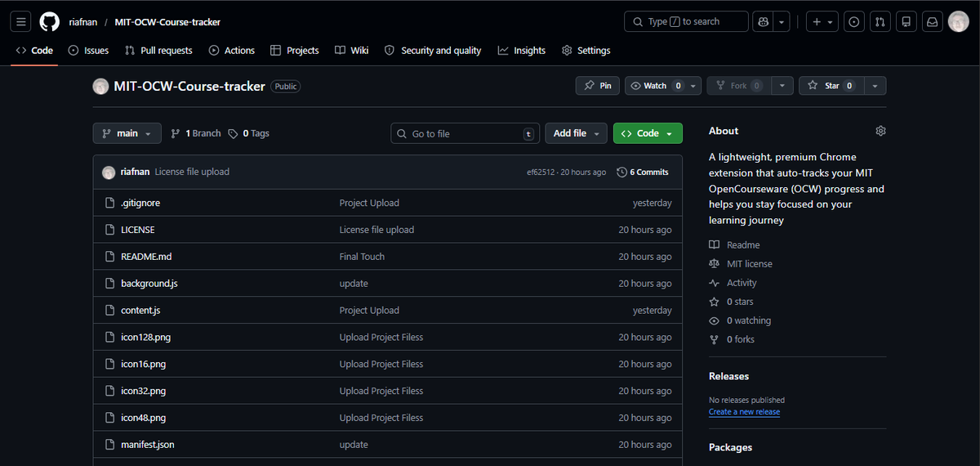Click the pulse icon beside Activity
Viewport: 980px width, 466px height.
tap(715, 283)
